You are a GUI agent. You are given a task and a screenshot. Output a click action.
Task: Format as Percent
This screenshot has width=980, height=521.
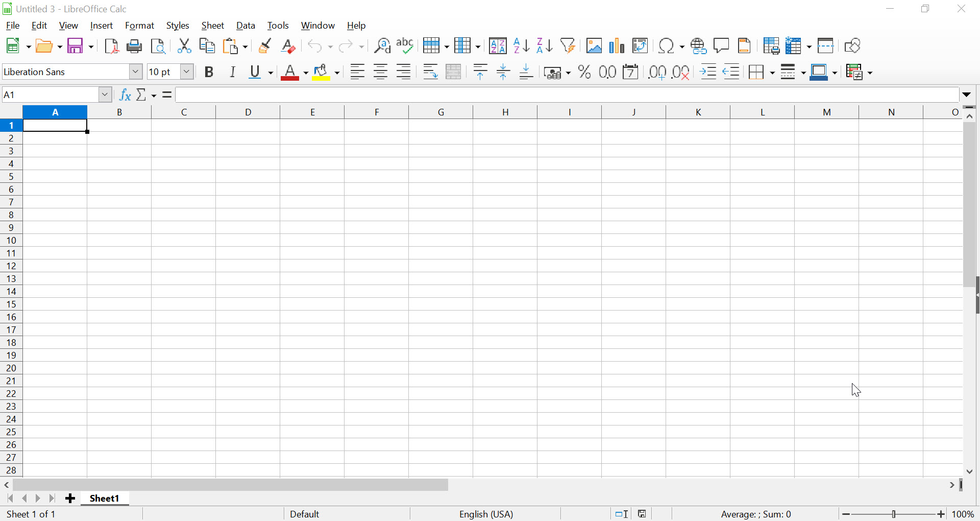click(584, 72)
